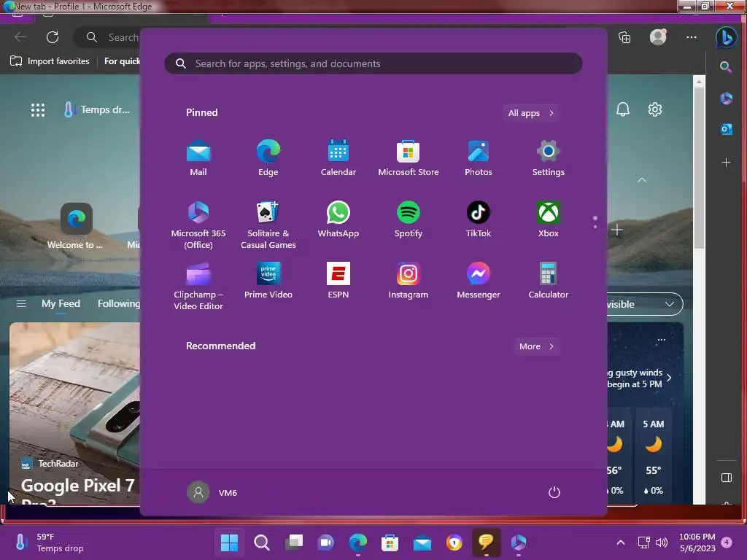Switch to Edge via taskbar icon
Viewport: 747px width, 560px height.
[x=358, y=542]
